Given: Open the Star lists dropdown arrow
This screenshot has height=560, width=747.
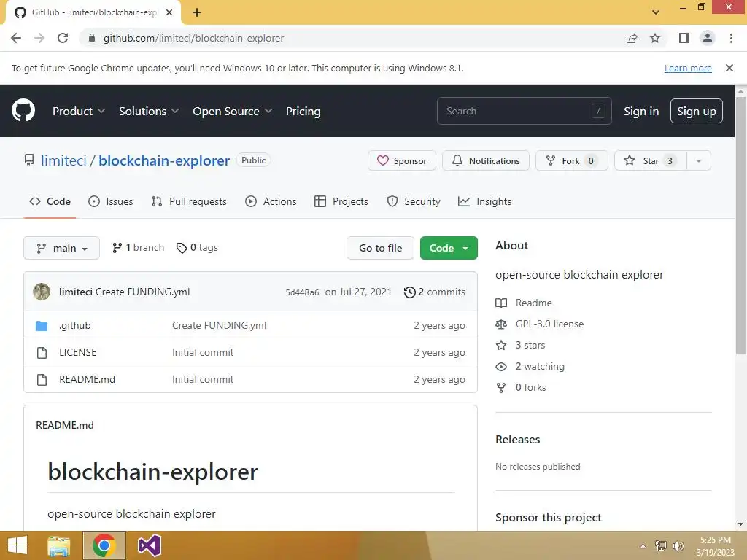Looking at the screenshot, I should coord(699,161).
